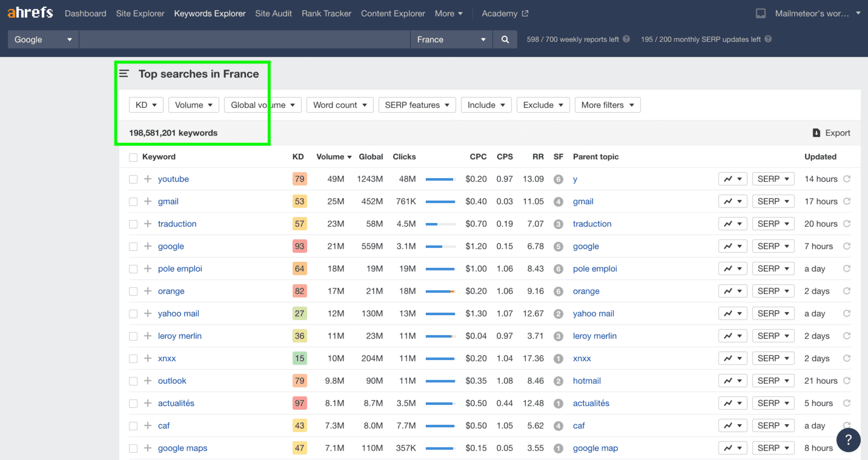868x460 pixels.
Task: Expand the Word count filter
Action: point(340,105)
